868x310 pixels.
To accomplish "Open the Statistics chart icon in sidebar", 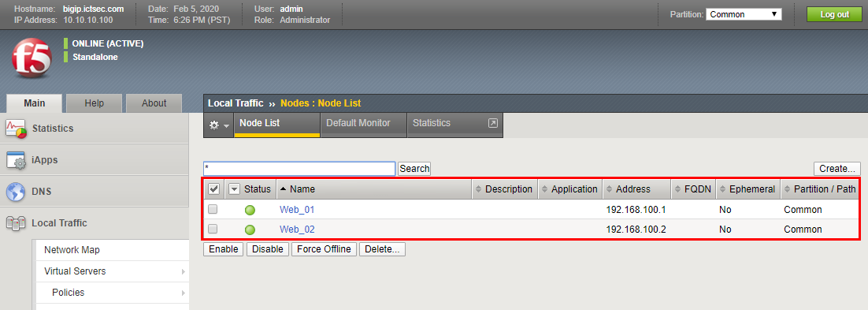I will pos(16,129).
